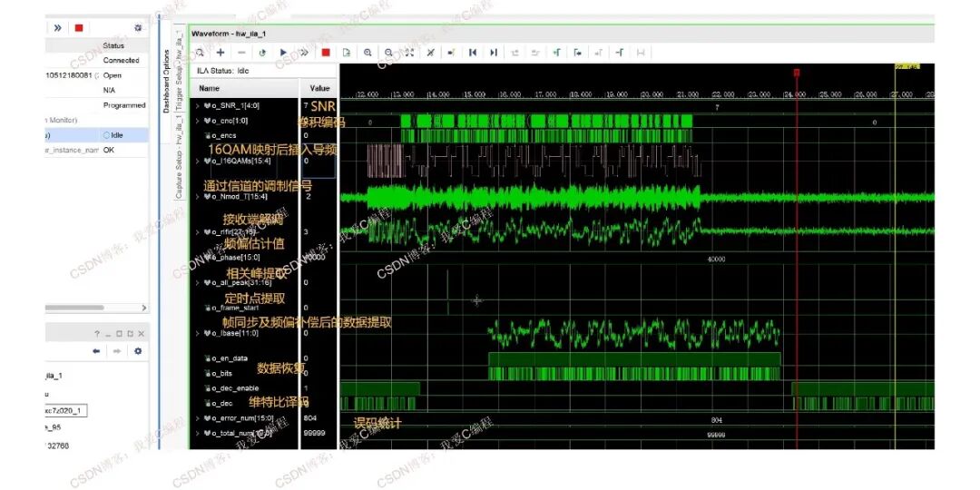The image size is (980, 490).
Task: Expand the o_SNR_1[4:0] signal bus
Action: (198, 105)
